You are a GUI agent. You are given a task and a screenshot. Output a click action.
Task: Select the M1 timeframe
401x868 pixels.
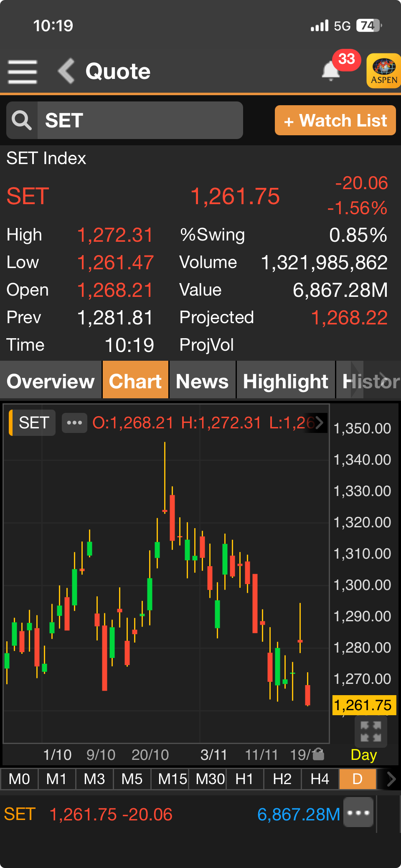pos(56,779)
